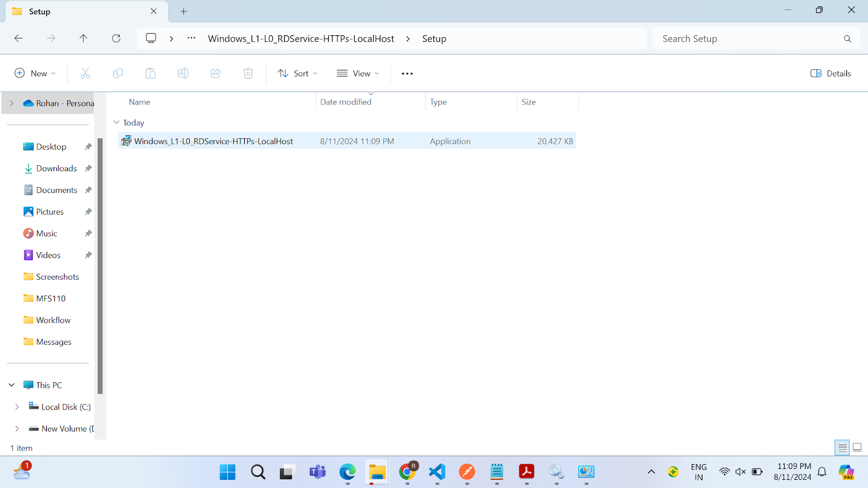This screenshot has width=868, height=488.
Task: Click the This PC monitor icon in address bar
Action: (x=151, y=38)
